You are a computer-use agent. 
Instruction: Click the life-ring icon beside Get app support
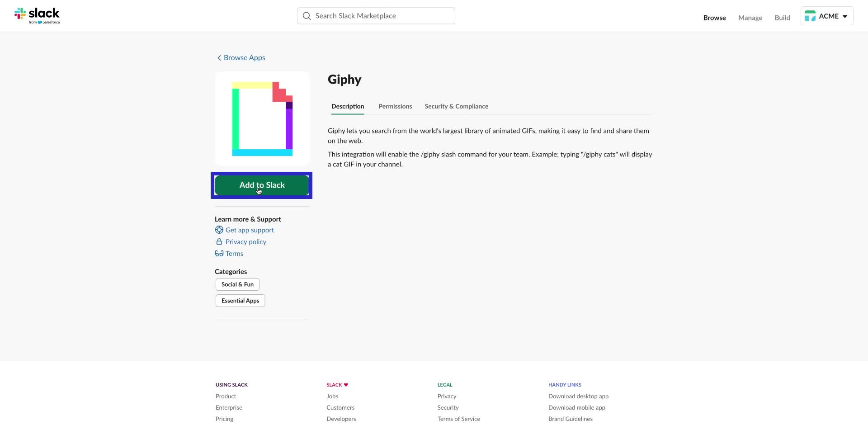click(219, 230)
